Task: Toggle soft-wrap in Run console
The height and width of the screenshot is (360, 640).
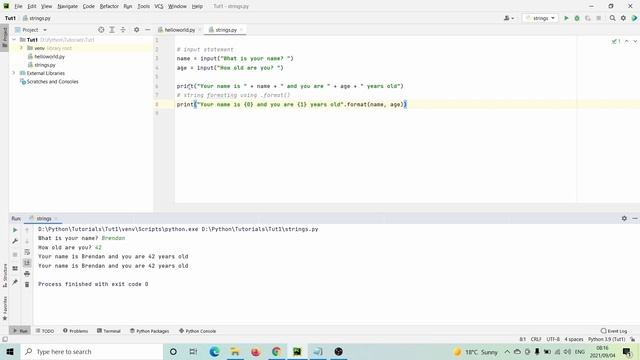Action: [x=27, y=252]
